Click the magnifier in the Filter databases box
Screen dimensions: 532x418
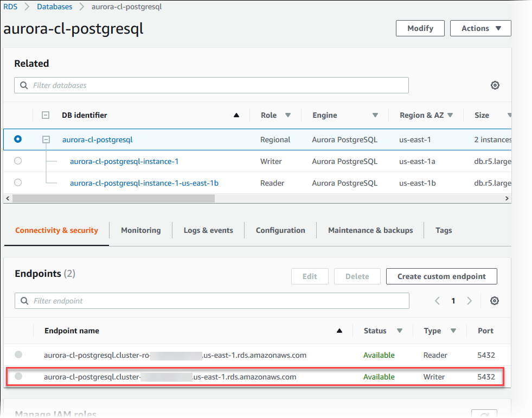(23, 85)
